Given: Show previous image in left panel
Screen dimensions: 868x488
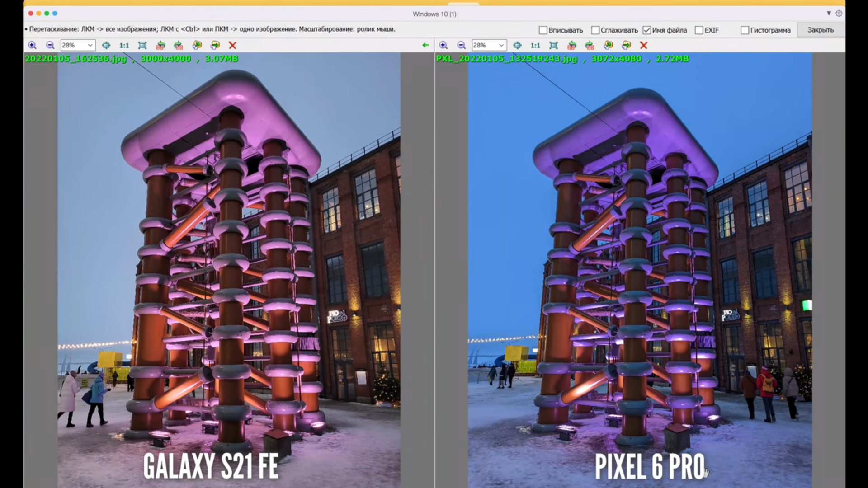Looking at the screenshot, I should pyautogui.click(x=197, y=45).
